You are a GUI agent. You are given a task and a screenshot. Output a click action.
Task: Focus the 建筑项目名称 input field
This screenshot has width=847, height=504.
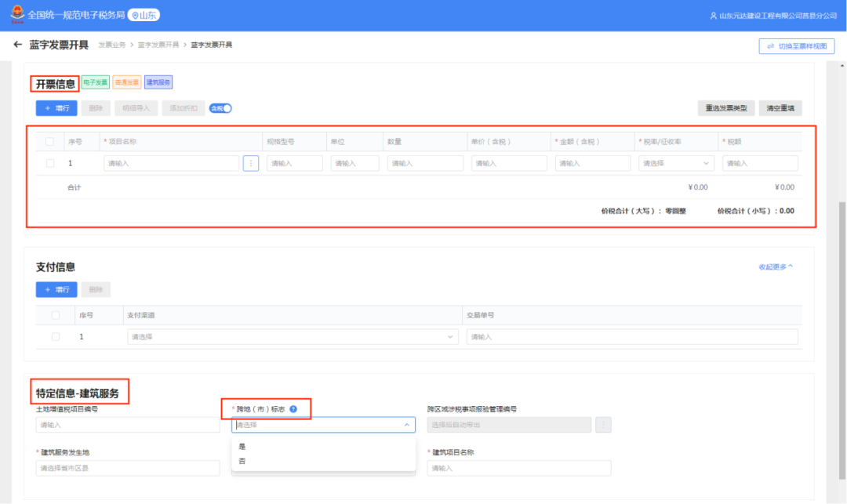pyautogui.click(x=518, y=468)
